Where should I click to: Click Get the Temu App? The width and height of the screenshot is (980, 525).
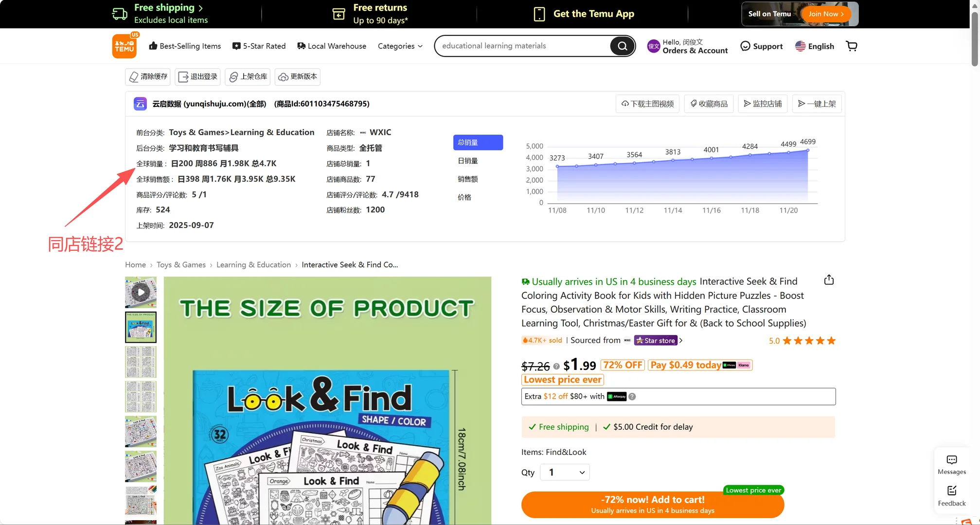(x=584, y=14)
